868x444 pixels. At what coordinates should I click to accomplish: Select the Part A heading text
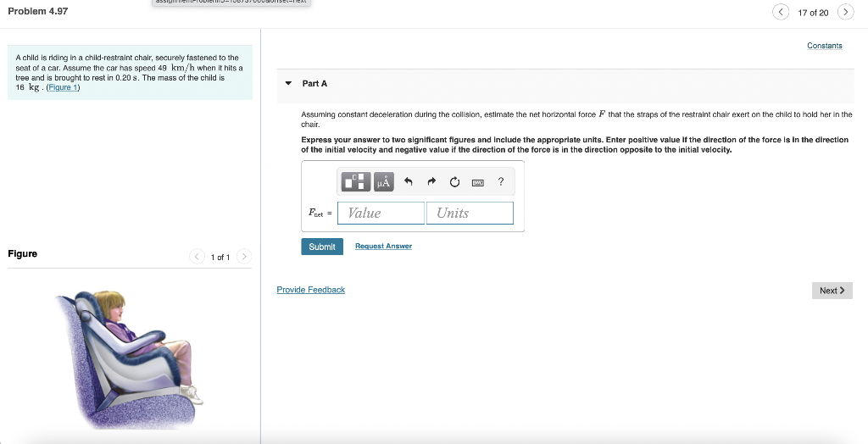coord(314,84)
